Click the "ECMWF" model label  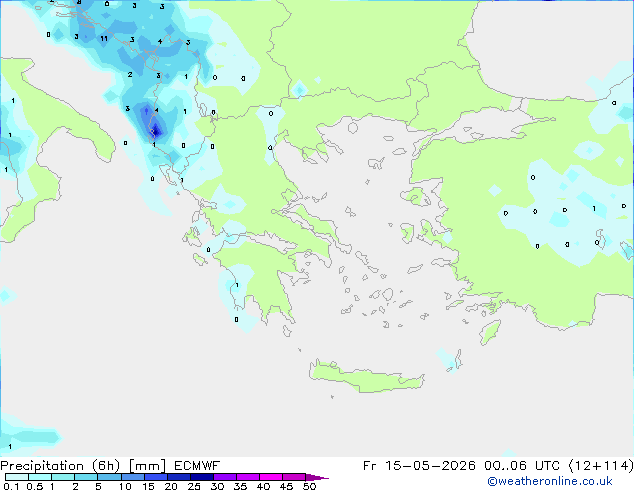coord(197,466)
